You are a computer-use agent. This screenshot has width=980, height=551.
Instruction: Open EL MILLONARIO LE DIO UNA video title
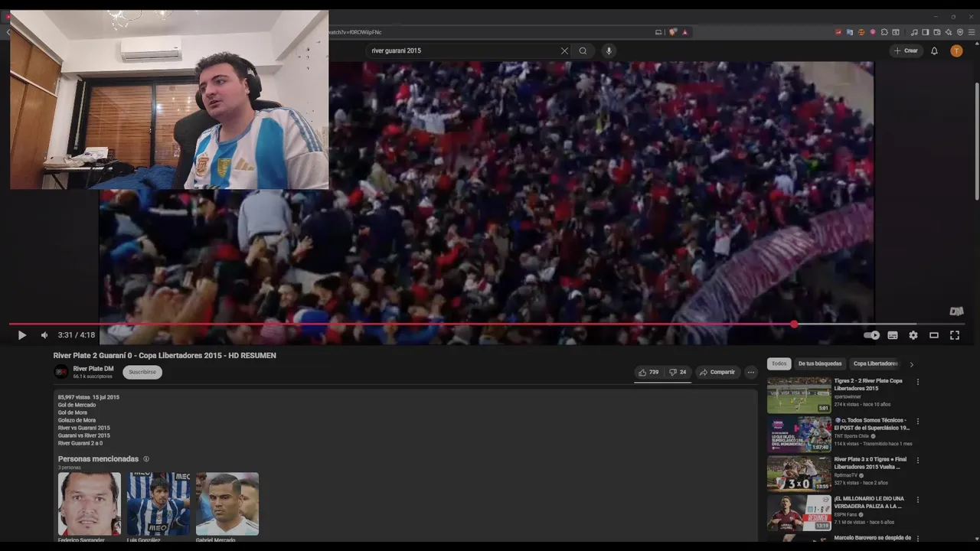tap(870, 502)
